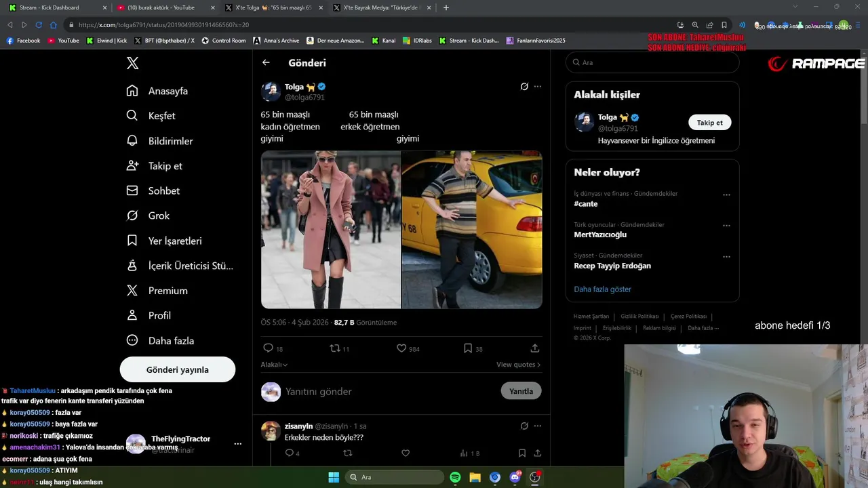This screenshot has height=488, width=868.
Task: Click the Grok icon on Tolga's post
Action: [x=524, y=87]
